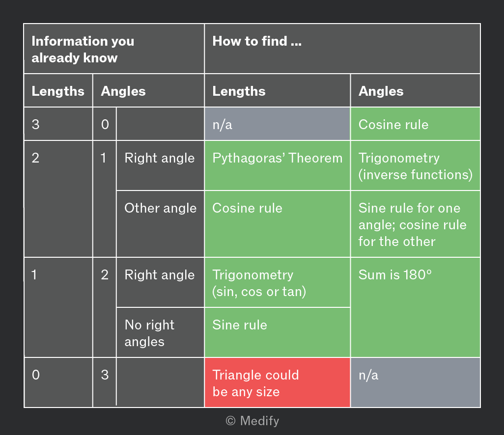Click the lengths cell showing 3

58,124
